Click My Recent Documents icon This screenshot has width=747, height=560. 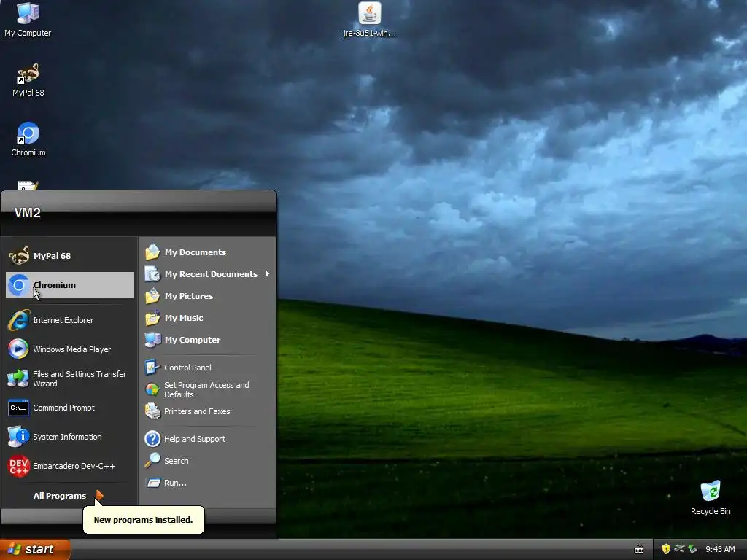point(152,274)
